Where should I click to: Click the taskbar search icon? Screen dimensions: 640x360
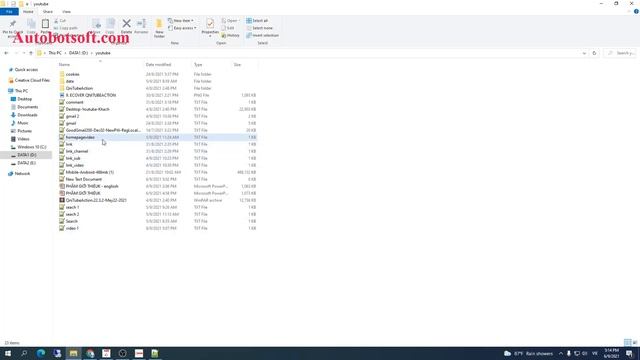point(24,353)
